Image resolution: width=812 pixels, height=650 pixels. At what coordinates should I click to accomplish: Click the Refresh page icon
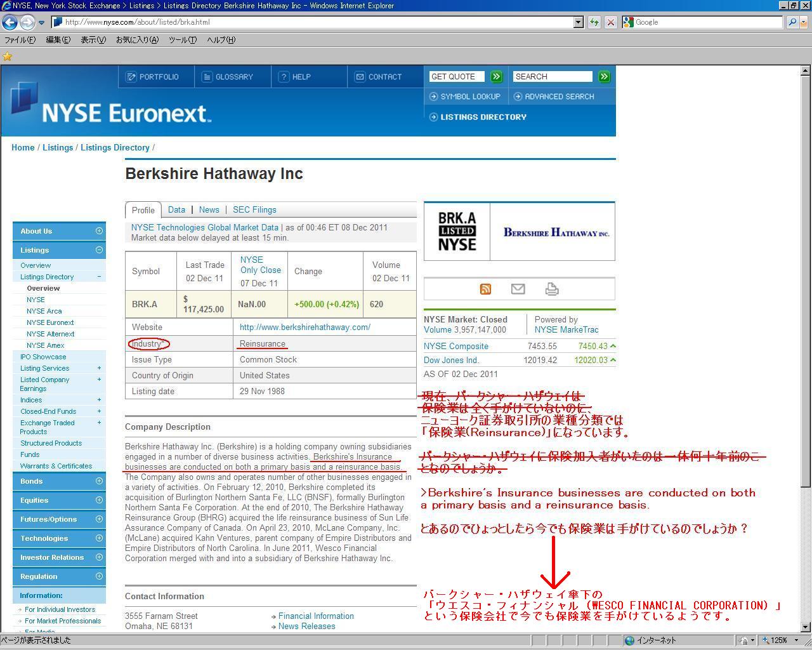[x=594, y=22]
